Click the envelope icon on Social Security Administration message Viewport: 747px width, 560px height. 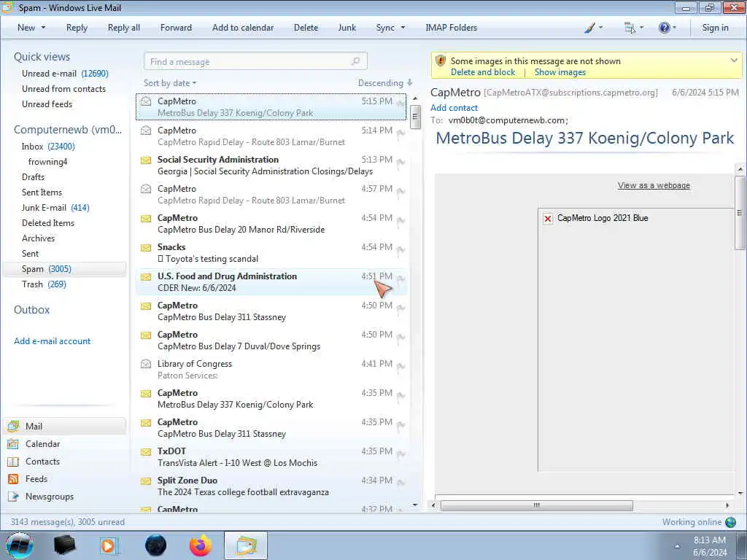tap(146, 160)
